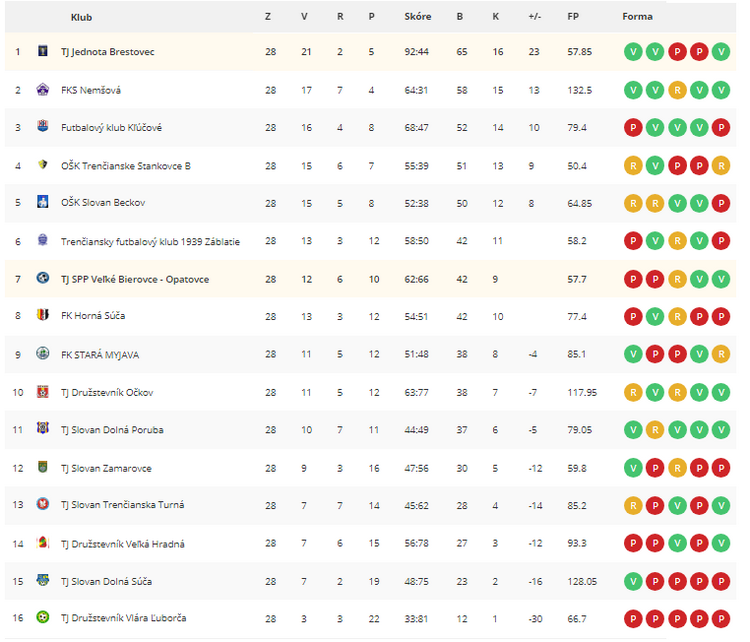Viewport: 750px width, 642px height.
Task: Sort table by Klub column header
Action: click(81, 17)
